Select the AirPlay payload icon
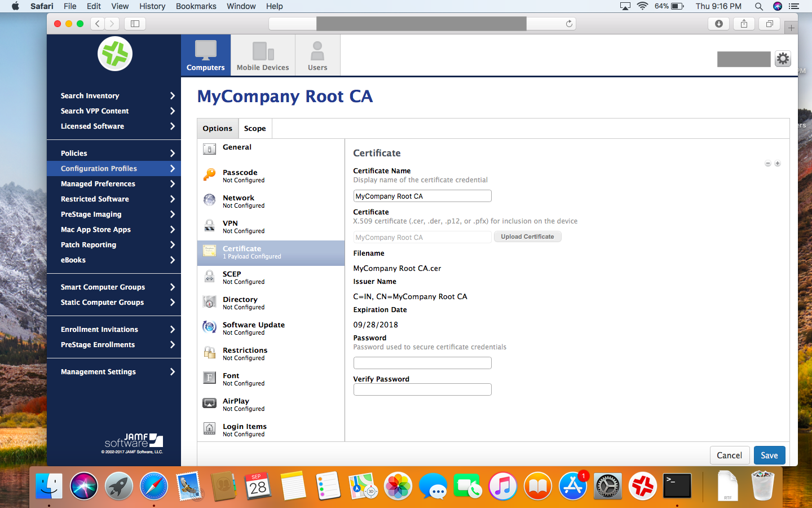The width and height of the screenshot is (812, 508). (x=209, y=403)
